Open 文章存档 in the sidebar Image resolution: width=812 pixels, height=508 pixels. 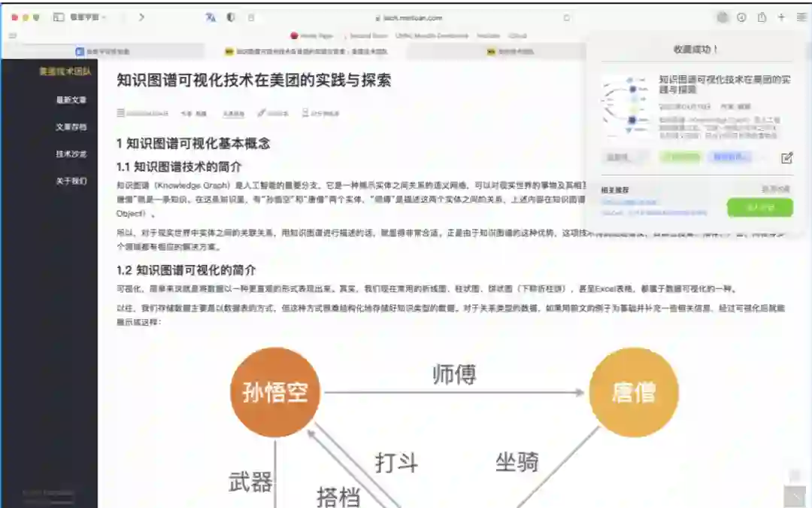71,126
